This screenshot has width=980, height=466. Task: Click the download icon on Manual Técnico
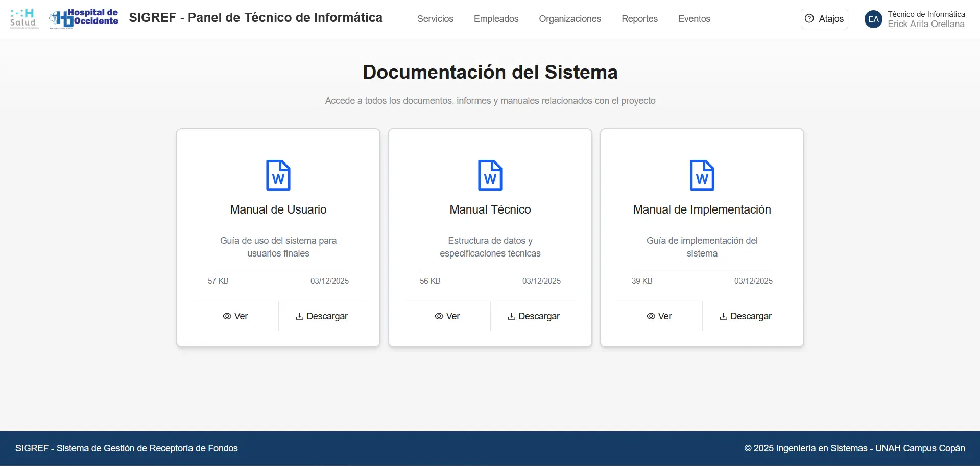(511, 316)
